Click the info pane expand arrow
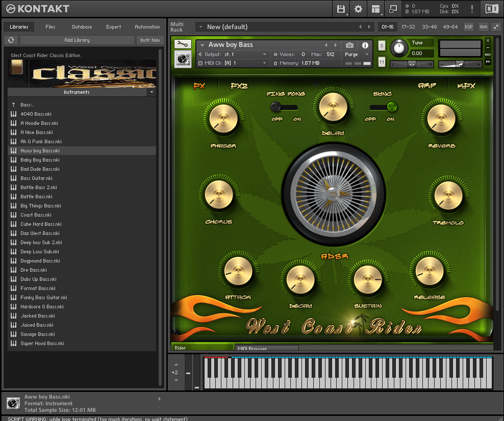Viewport: 504px width, 421px height. pyautogui.click(x=160, y=399)
